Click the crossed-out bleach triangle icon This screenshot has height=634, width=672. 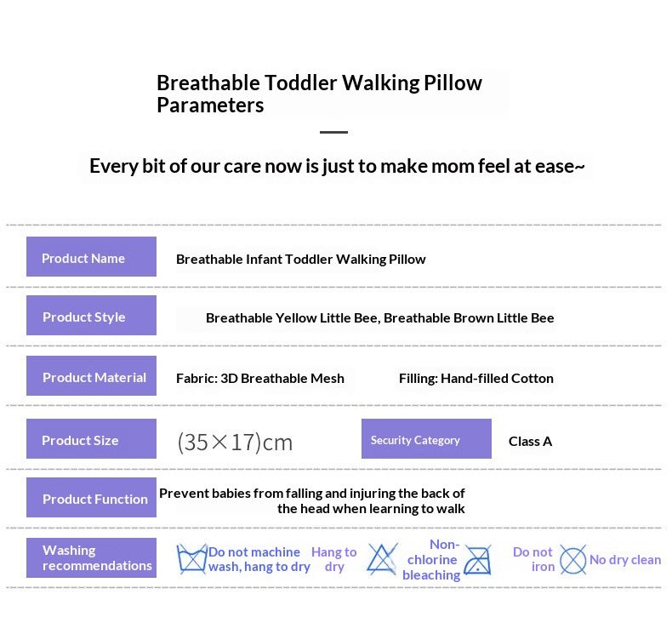click(382, 559)
